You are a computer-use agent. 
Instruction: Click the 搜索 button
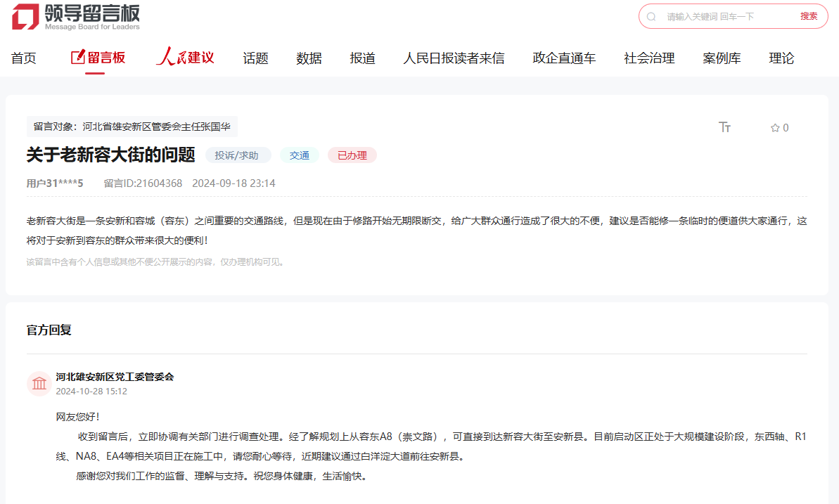pos(809,17)
